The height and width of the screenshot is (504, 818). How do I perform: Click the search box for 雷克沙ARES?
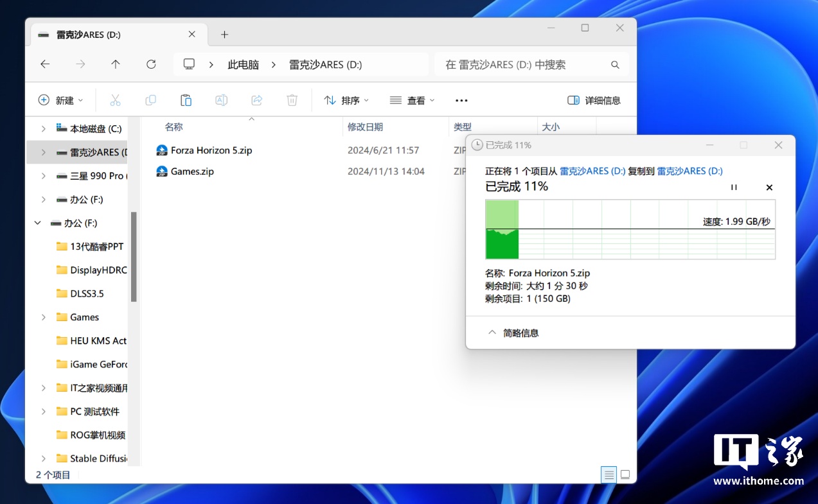(x=524, y=64)
